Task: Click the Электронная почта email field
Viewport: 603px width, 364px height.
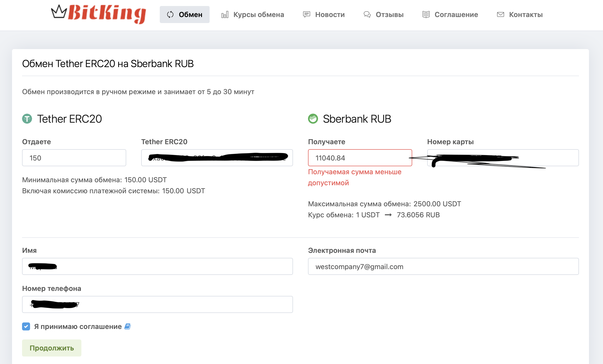Action: point(443,266)
